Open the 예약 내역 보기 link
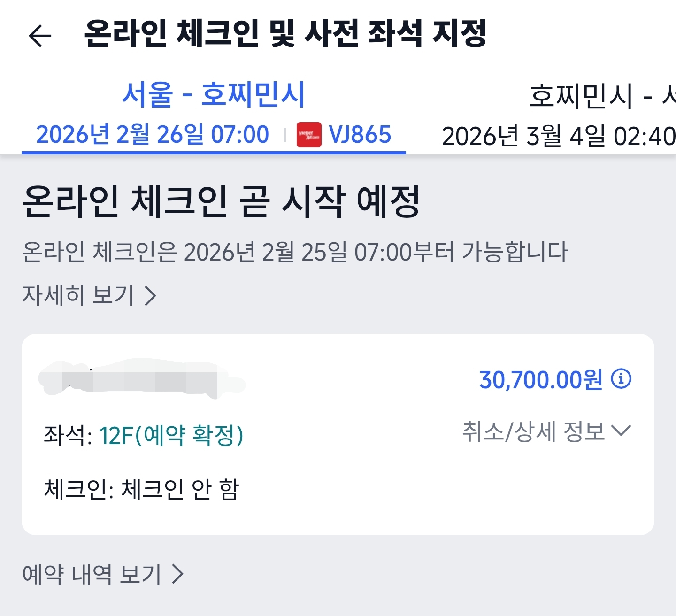 pyautogui.click(x=92, y=574)
